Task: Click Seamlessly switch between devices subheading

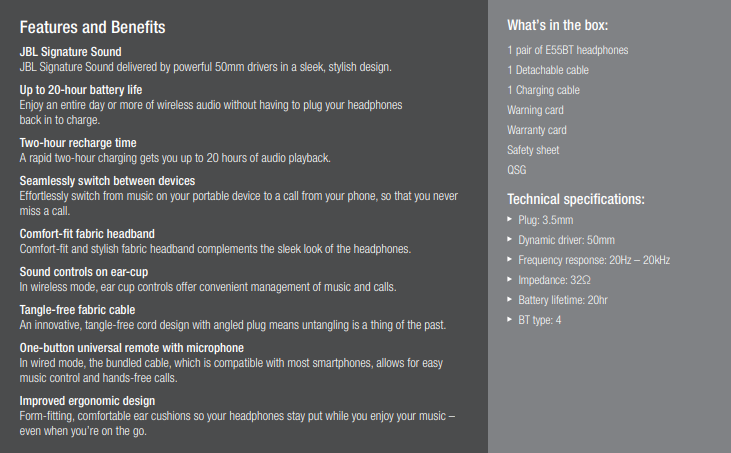Action: point(107,181)
